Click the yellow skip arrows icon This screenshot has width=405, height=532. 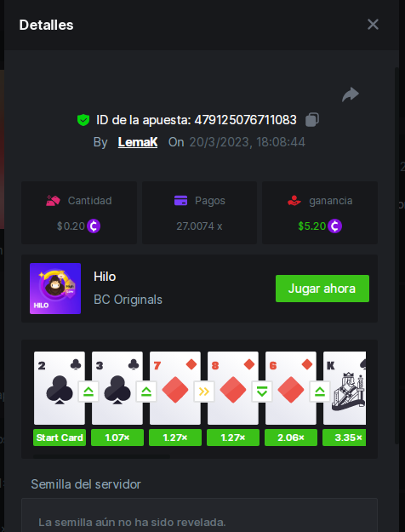point(204,392)
